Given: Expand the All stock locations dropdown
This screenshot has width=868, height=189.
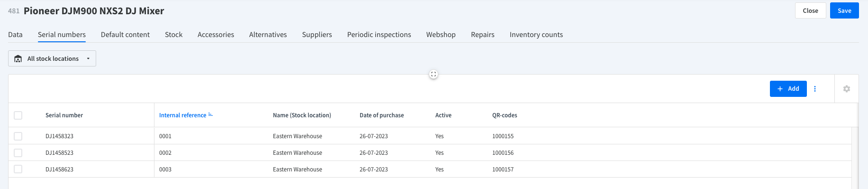Looking at the screenshot, I should click(x=52, y=58).
